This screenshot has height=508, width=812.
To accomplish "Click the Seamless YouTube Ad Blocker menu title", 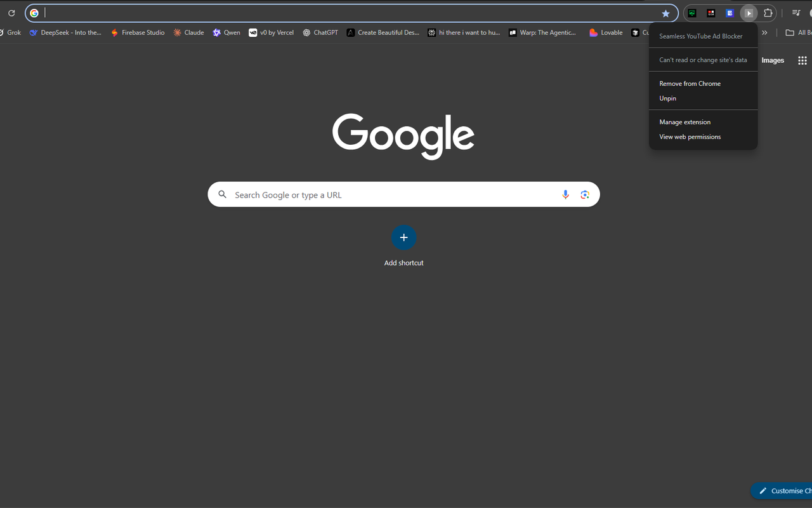I will tap(701, 36).
